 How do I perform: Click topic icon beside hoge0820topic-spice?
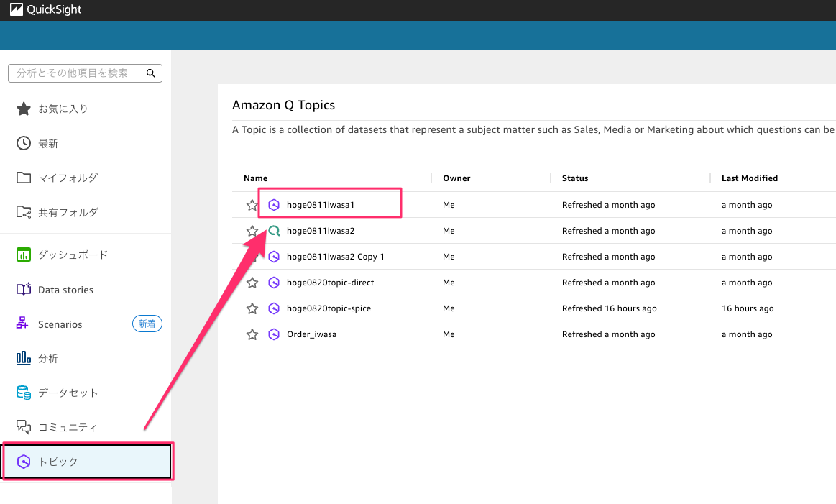click(x=273, y=308)
